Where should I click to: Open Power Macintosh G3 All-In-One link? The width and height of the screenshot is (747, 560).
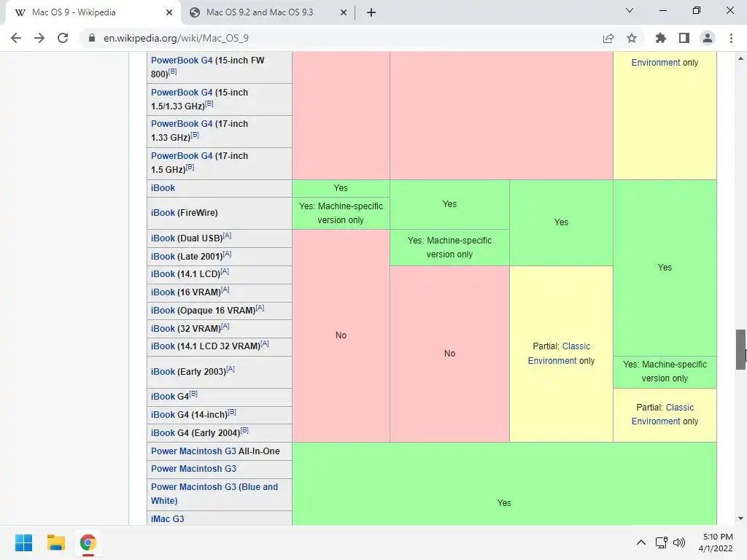[193, 451]
